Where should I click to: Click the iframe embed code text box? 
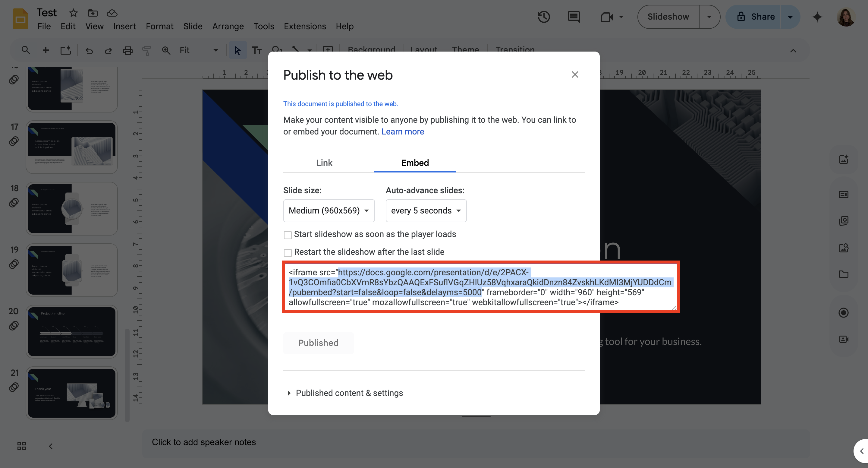point(481,287)
